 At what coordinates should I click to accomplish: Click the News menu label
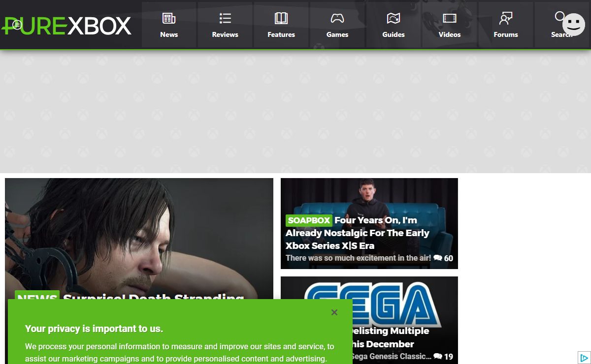(169, 34)
